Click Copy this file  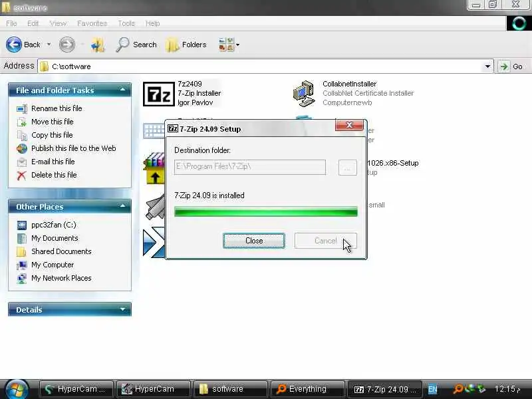tap(52, 135)
